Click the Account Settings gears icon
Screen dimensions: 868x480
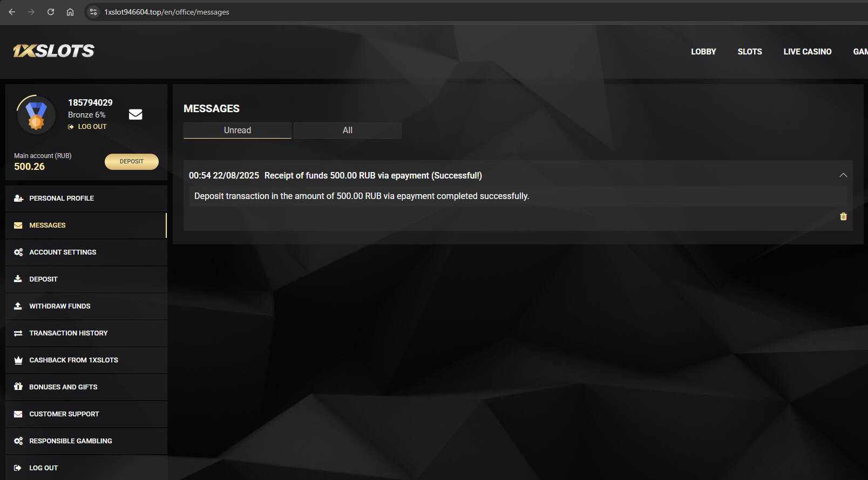pos(18,252)
